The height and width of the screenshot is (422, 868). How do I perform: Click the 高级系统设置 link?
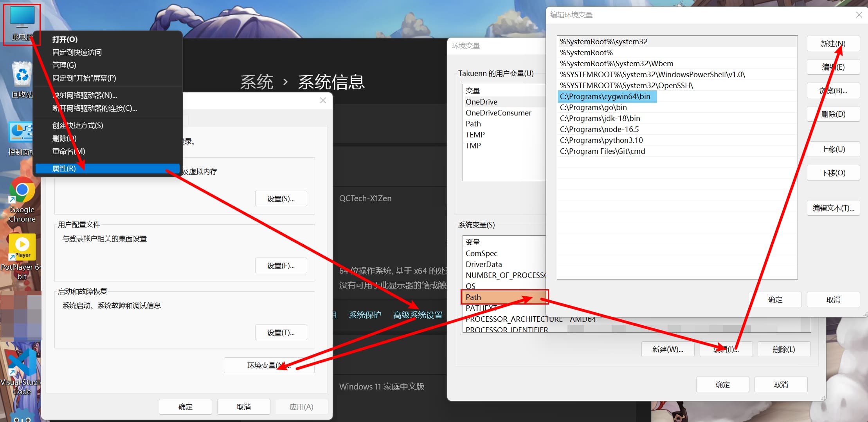418,315
